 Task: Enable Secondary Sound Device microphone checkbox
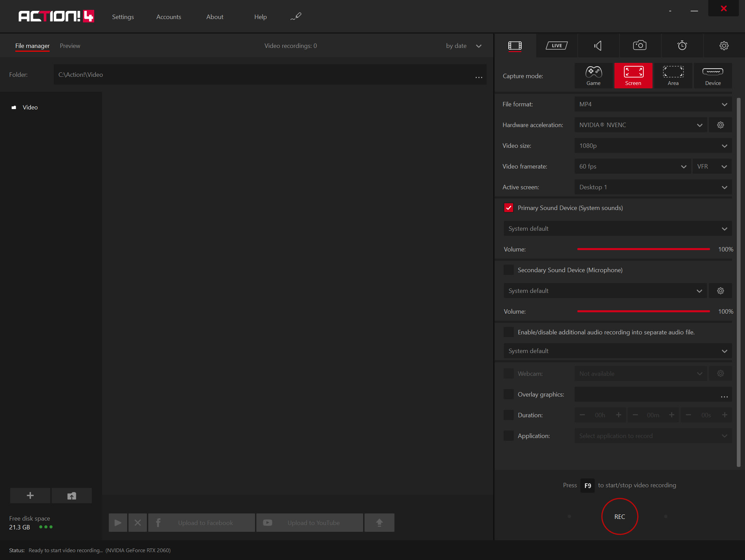tap(509, 270)
